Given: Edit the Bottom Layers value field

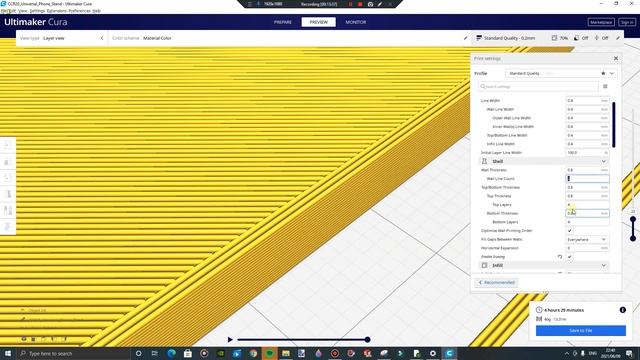Looking at the screenshot, I should tap(587, 222).
